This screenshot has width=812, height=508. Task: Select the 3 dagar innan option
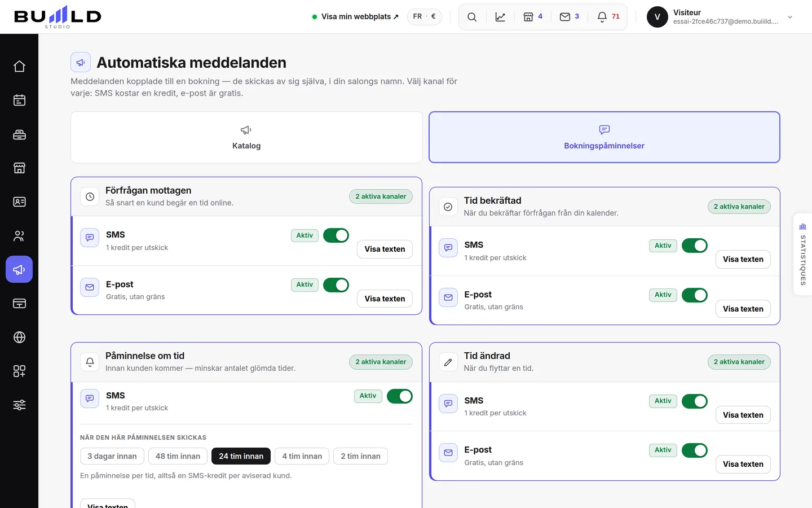coord(112,456)
